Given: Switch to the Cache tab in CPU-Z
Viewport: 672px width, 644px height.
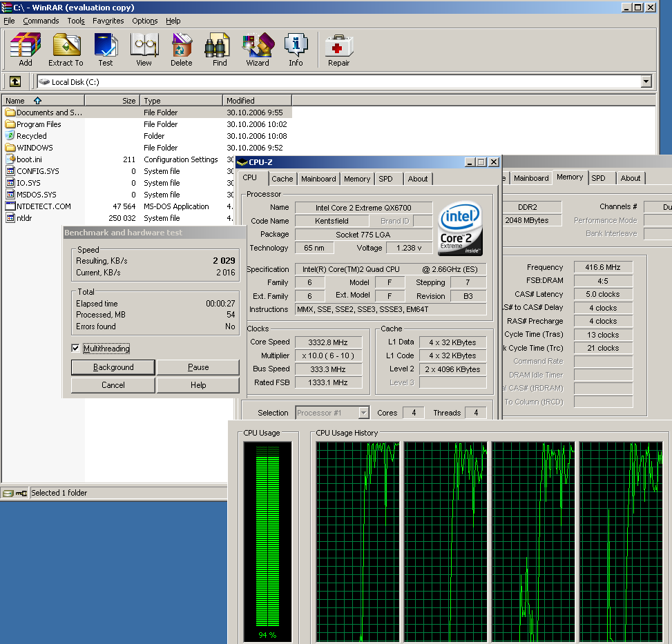Looking at the screenshot, I should pos(282,179).
